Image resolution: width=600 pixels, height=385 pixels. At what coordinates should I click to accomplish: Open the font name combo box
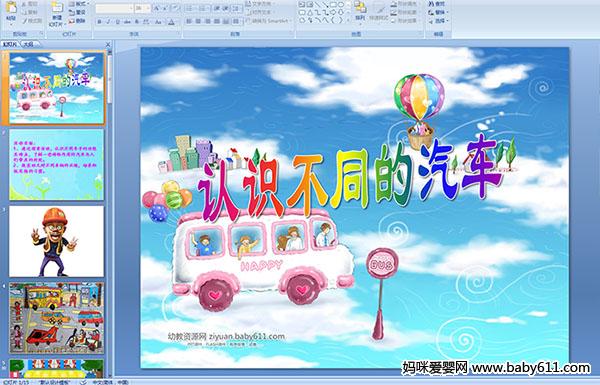pyautogui.click(x=114, y=8)
